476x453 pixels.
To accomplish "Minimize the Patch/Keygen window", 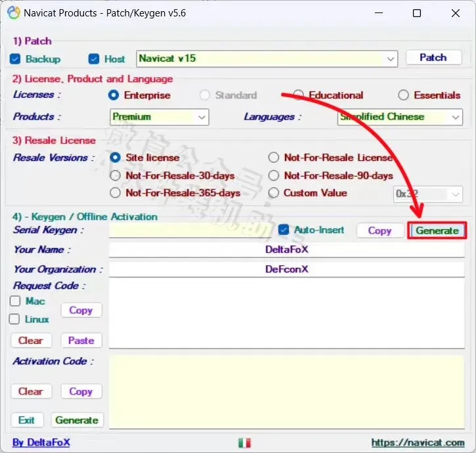I will (x=379, y=13).
